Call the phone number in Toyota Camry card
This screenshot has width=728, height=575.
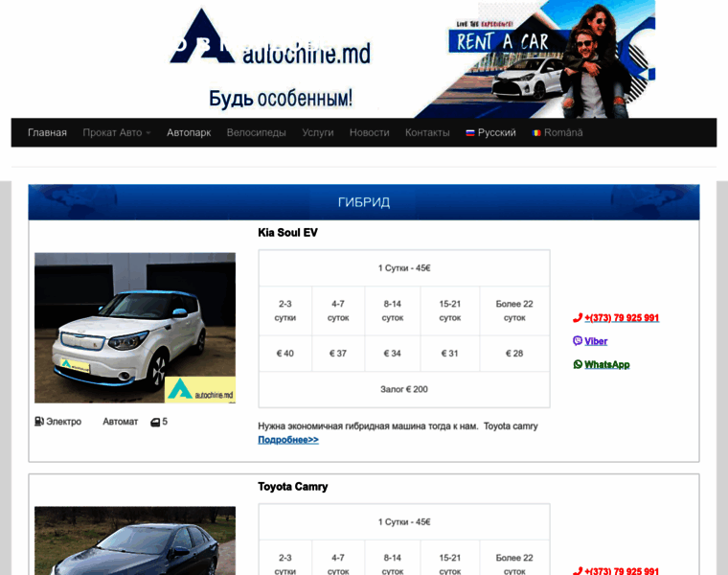[622, 571]
